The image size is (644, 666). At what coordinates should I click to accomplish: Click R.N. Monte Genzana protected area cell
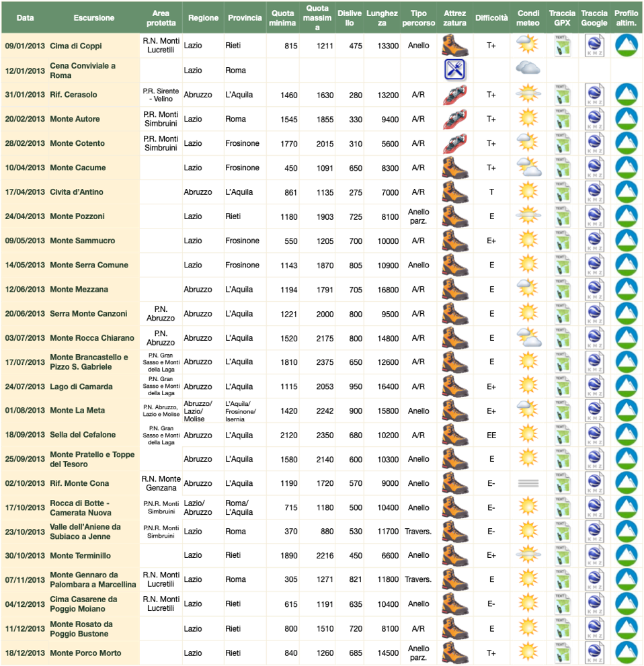[x=161, y=483]
